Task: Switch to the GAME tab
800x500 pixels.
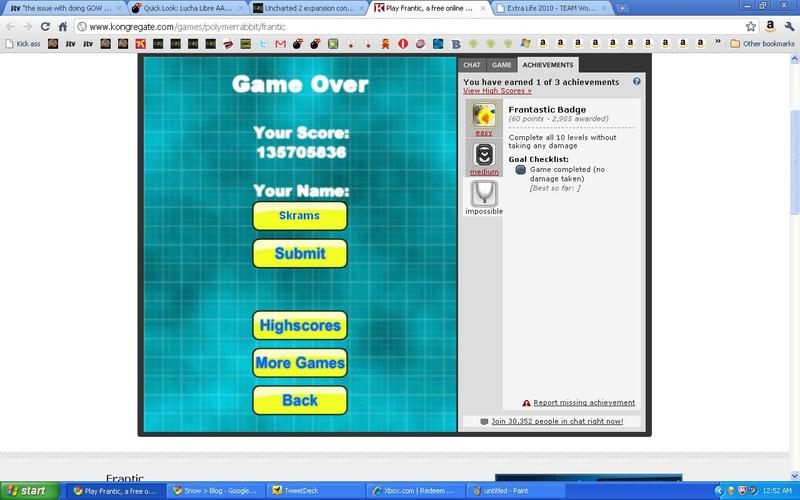Action: coord(502,65)
